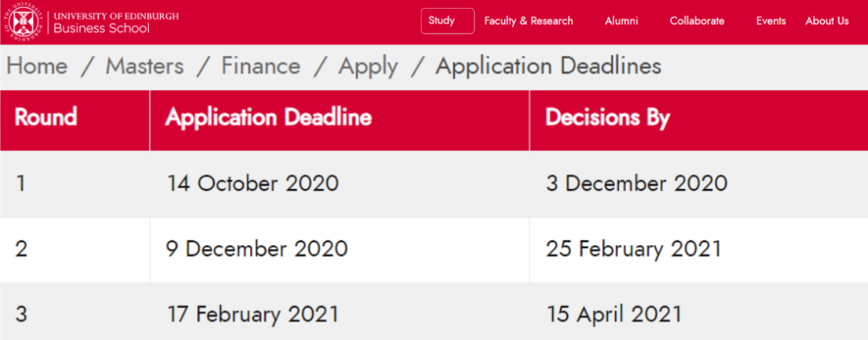The width and height of the screenshot is (868, 340).
Task: Click the Decisions By column header
Action: [x=698, y=120]
